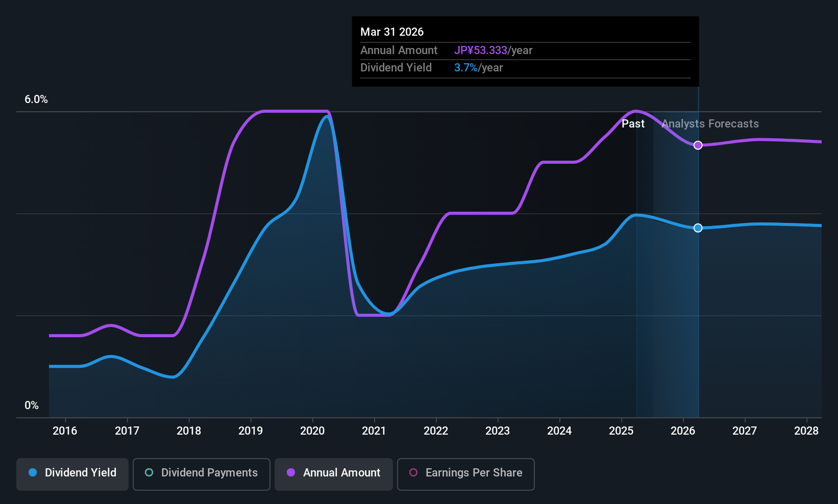Enable the Dividend Payments series
This screenshot has height=504, width=838.
point(202,474)
